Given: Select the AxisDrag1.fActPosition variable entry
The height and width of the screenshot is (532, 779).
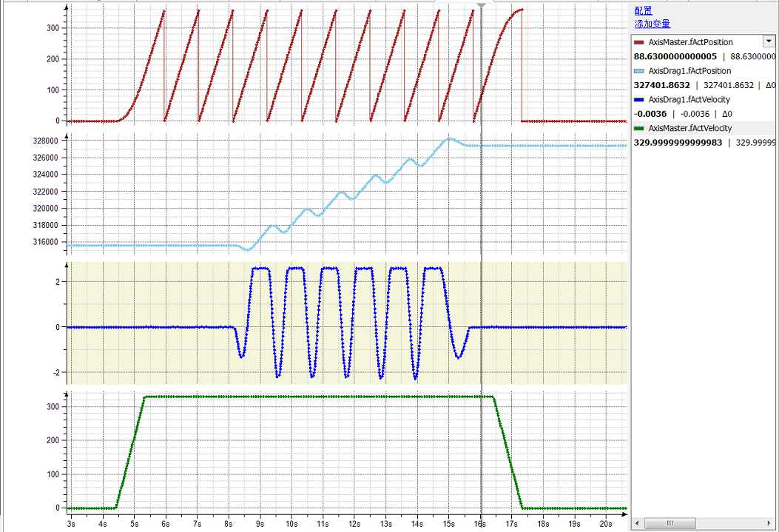Looking at the screenshot, I should tap(689, 71).
